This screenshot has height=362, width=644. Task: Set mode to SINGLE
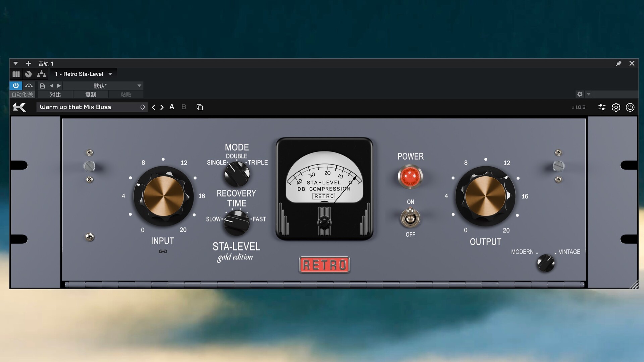pyautogui.click(x=216, y=163)
